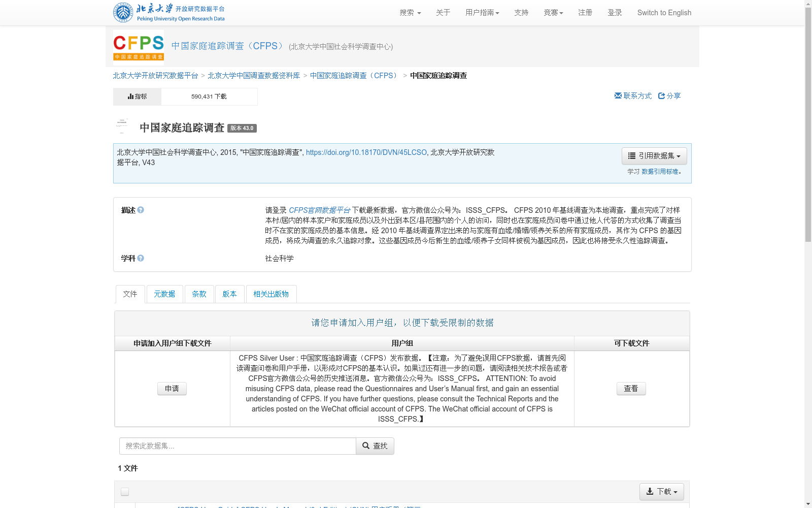
Task: Tick the select-all files checkbox
Action: pyautogui.click(x=125, y=492)
